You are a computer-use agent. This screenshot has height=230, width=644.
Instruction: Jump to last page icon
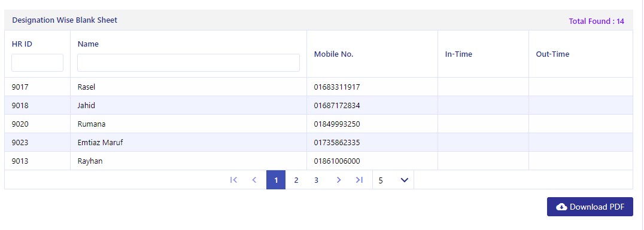point(359,180)
